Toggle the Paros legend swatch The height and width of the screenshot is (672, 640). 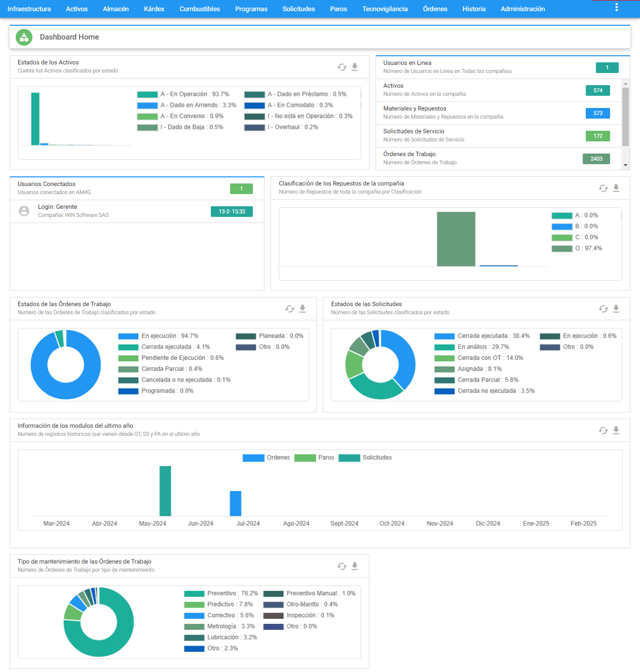tap(305, 458)
